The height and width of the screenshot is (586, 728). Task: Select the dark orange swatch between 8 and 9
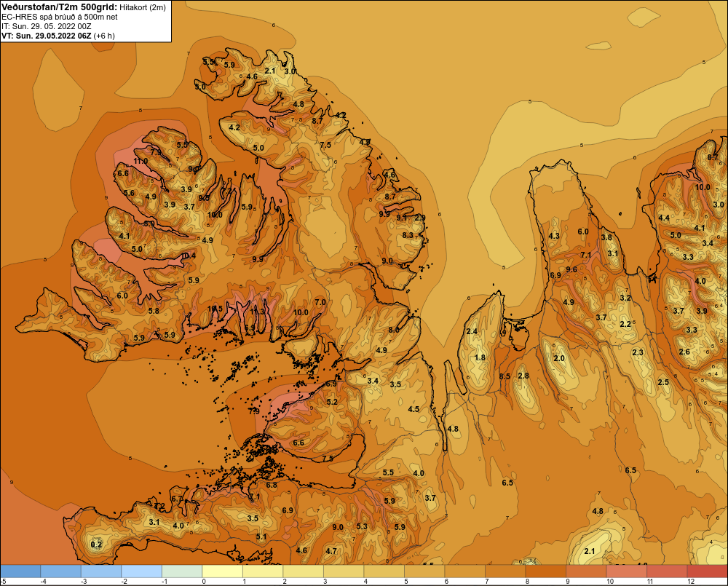pos(545,571)
